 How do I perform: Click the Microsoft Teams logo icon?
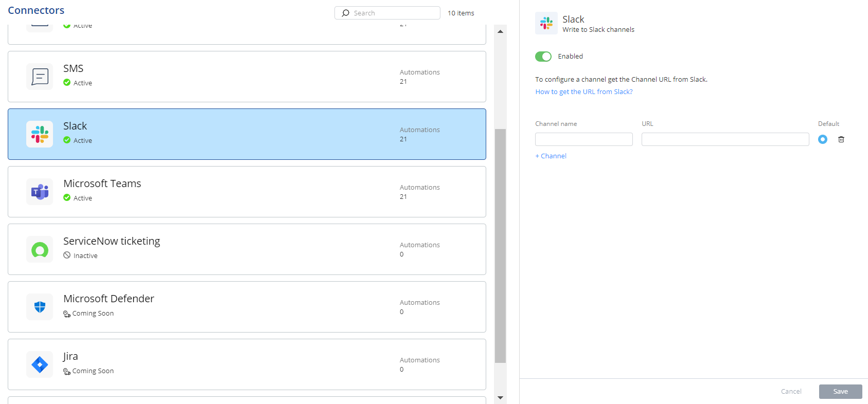(40, 192)
